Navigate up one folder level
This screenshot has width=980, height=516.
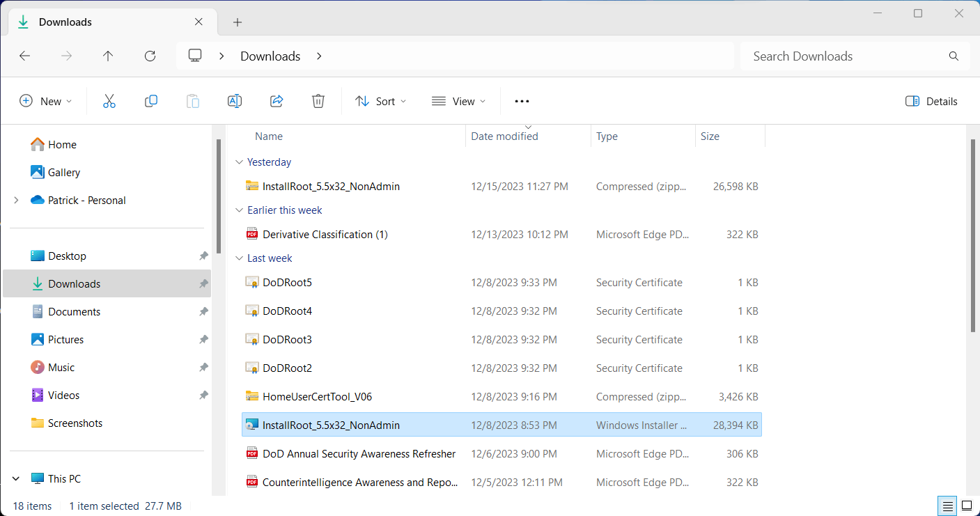pyautogui.click(x=108, y=56)
